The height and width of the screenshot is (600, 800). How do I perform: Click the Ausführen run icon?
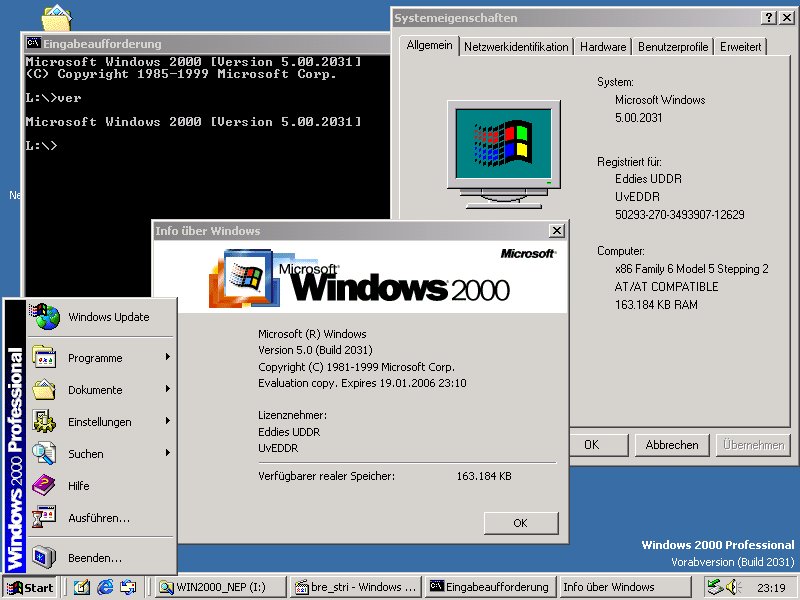pos(44,518)
